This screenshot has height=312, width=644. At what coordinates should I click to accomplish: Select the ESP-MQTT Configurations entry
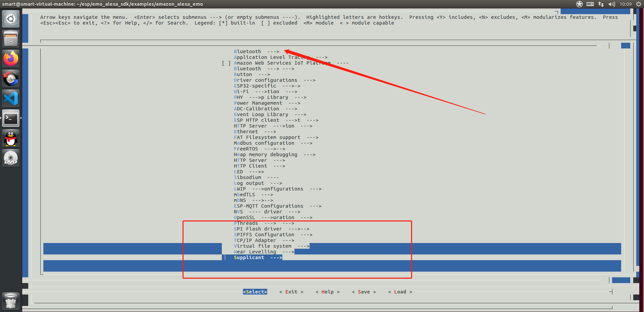278,206
